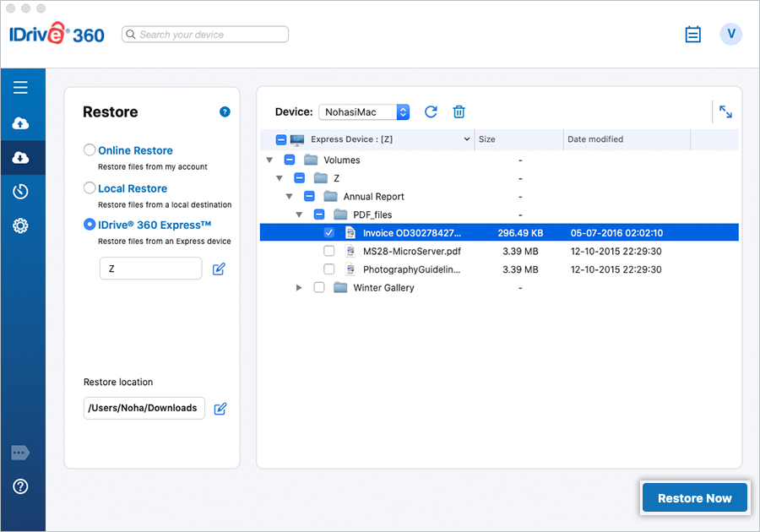This screenshot has width=760, height=532.
Task: Open the activity log clipboard icon
Action: [693, 35]
